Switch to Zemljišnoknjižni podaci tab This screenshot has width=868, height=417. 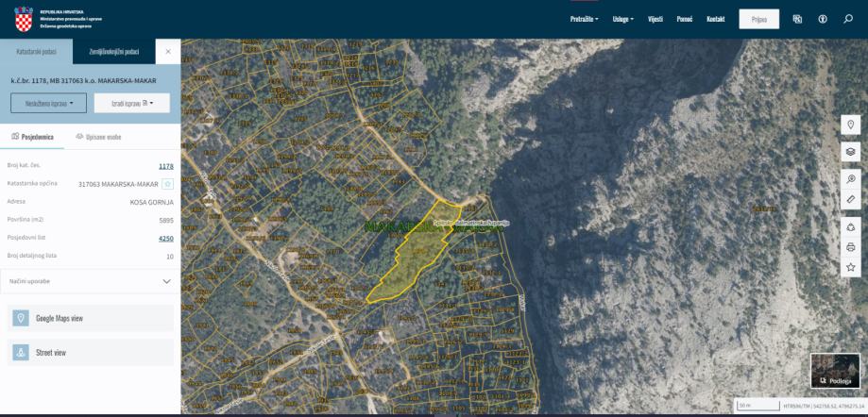pyautogui.click(x=114, y=52)
